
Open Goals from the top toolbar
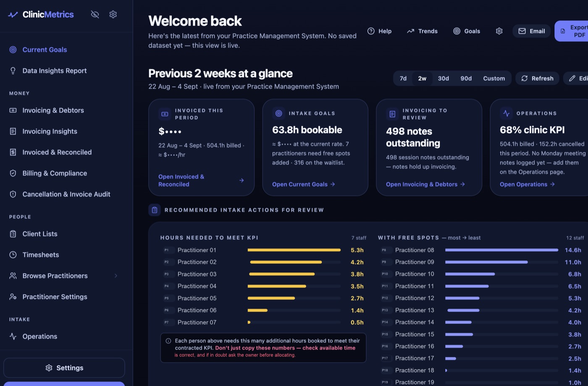pyautogui.click(x=467, y=31)
